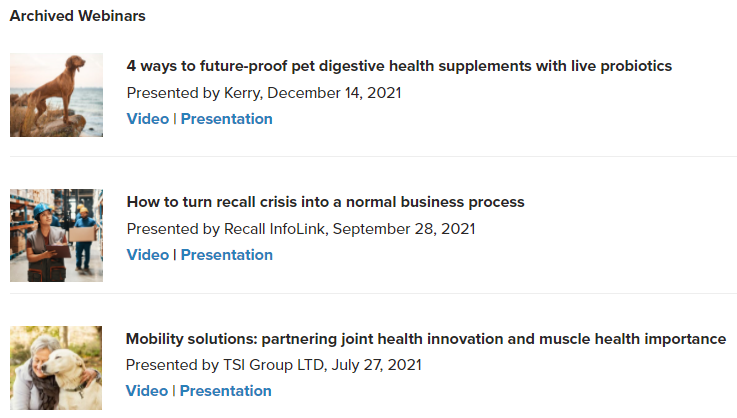This screenshot has width=737, height=418.
Task: Open the warehouse workers webinar thumbnail
Action: click(56, 236)
